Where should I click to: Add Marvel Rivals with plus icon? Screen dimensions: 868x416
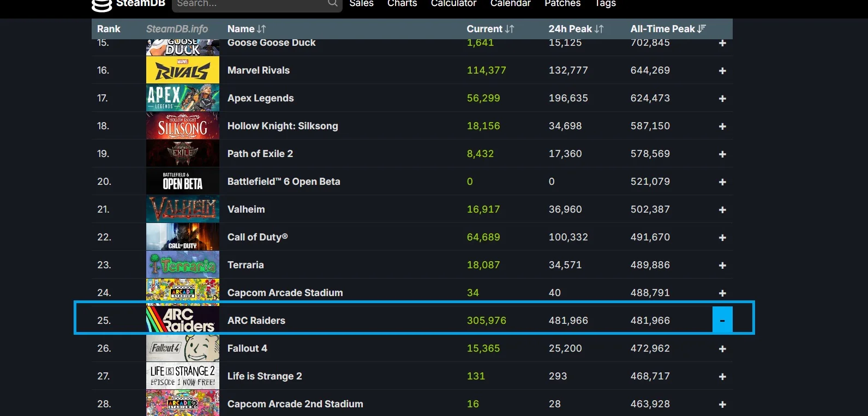pos(722,71)
